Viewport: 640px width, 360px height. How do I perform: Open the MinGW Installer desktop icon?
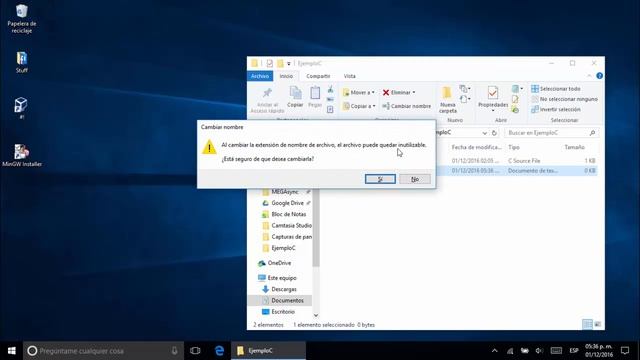pyautogui.click(x=22, y=156)
